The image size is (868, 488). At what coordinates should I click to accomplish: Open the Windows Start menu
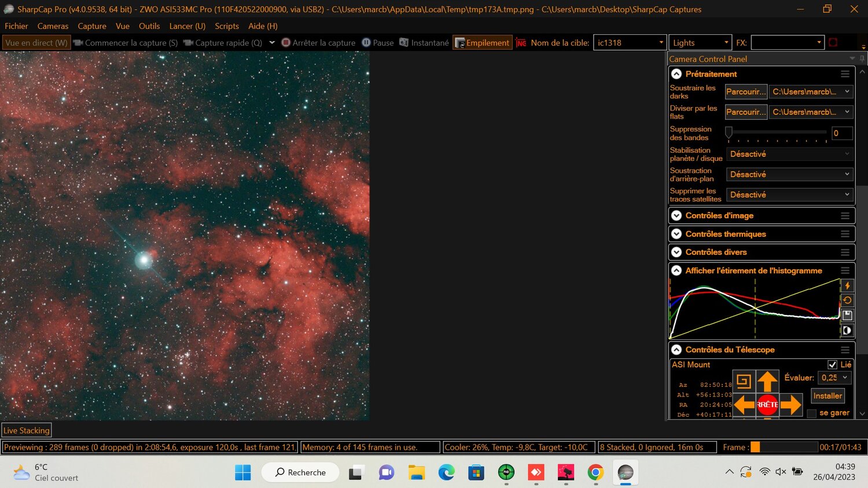click(x=243, y=472)
